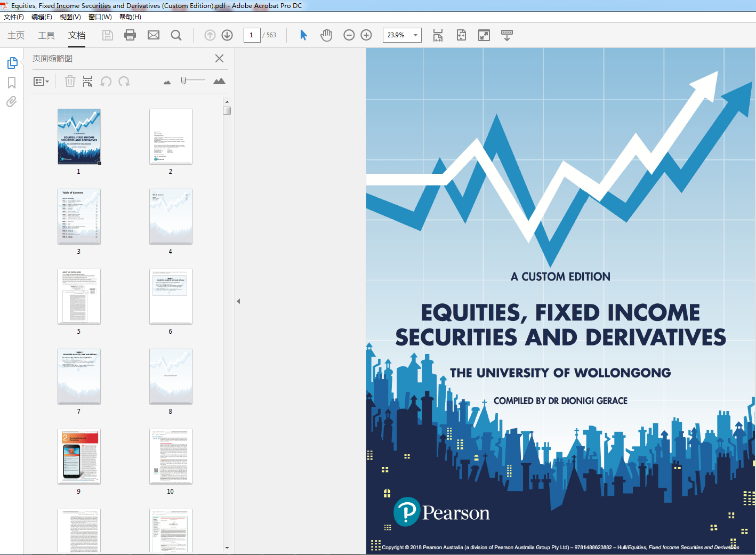Collapse the navigation pane arrow
The image size is (756, 555).
(x=238, y=301)
